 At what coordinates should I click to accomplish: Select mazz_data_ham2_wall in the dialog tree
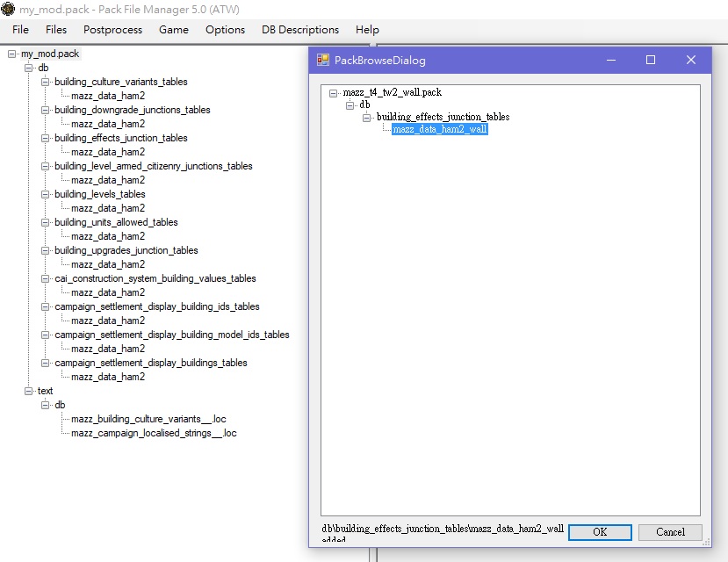[440, 130]
